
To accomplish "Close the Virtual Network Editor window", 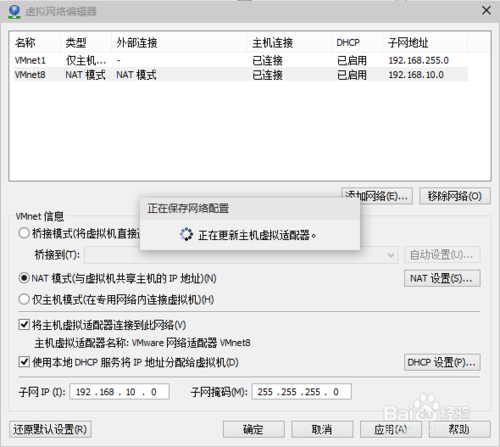I will (x=486, y=10).
